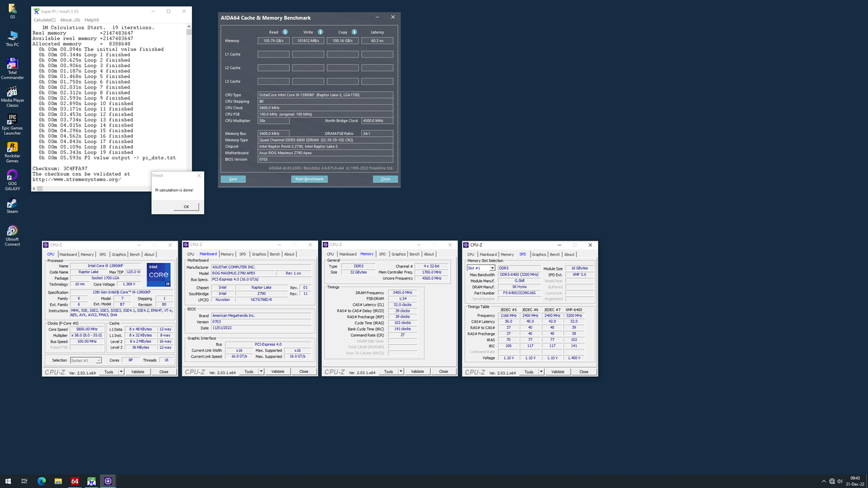Open About menu in Super PI

71,20
